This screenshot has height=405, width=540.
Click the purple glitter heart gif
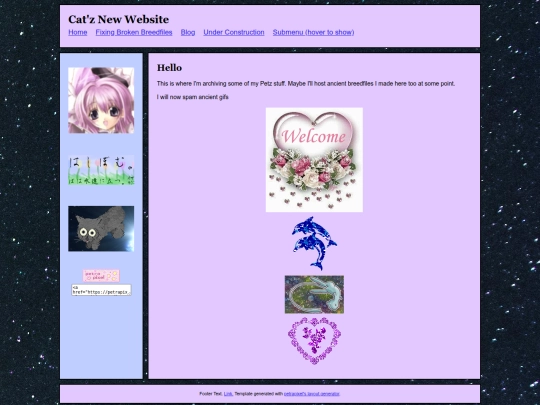pos(314,341)
